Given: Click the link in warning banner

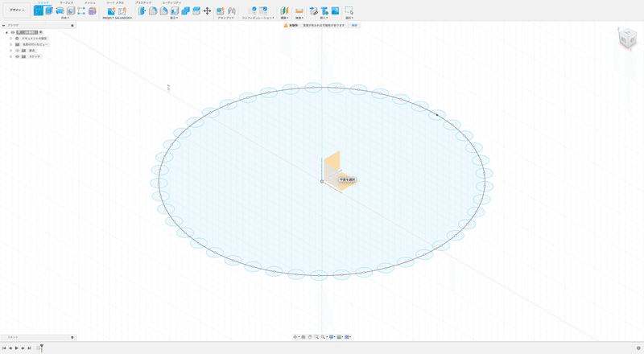Looking at the screenshot, I should [354, 26].
